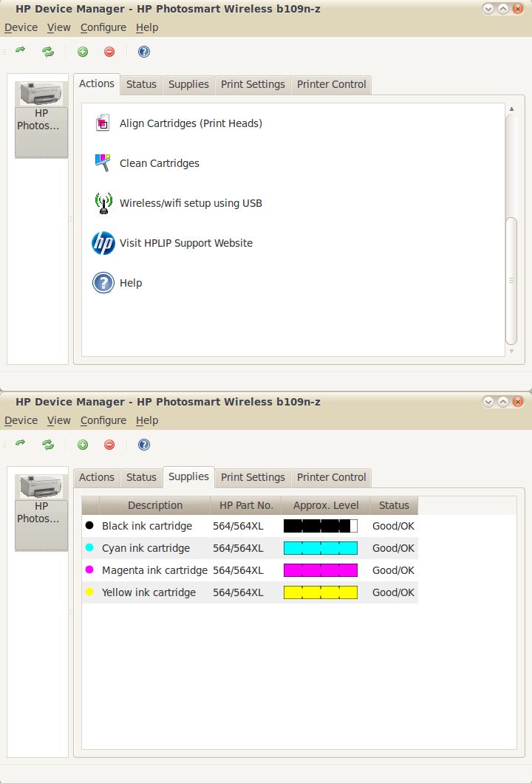Image resolution: width=532 pixels, height=783 pixels.
Task: Click refresh device icon in lower window toolbar
Action: pyautogui.click(x=48, y=445)
